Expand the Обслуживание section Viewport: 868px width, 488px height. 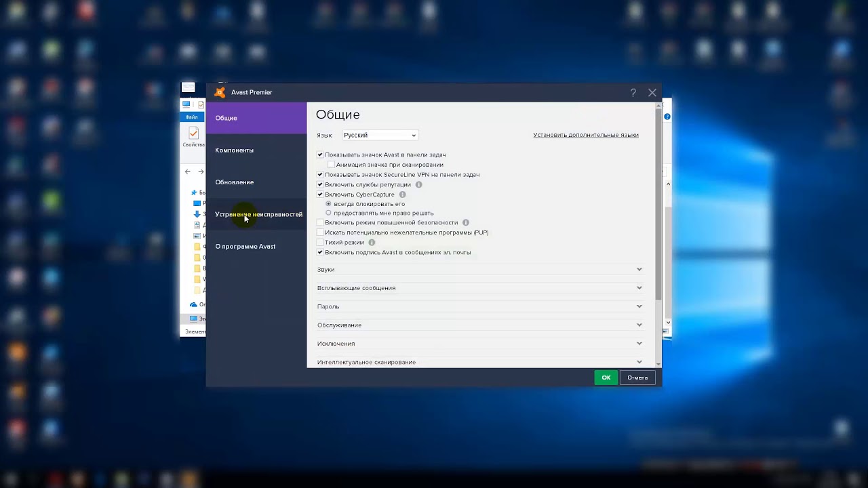pyautogui.click(x=479, y=325)
